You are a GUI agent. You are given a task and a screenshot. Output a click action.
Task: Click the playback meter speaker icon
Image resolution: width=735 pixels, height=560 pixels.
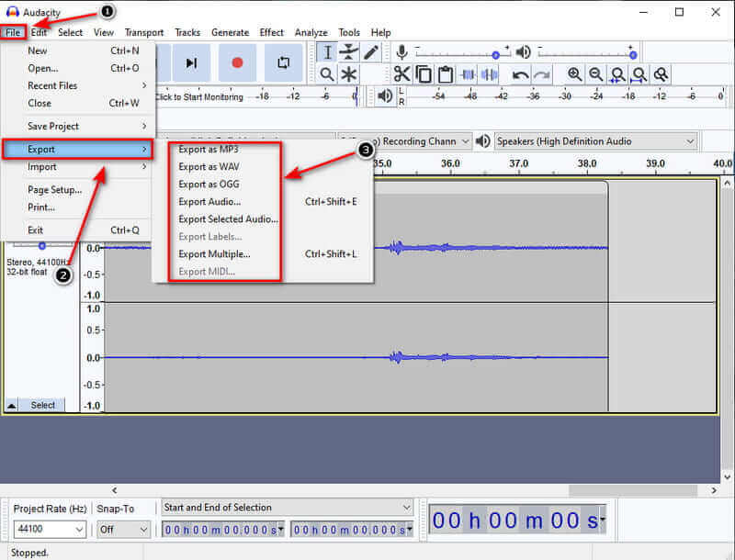point(523,52)
